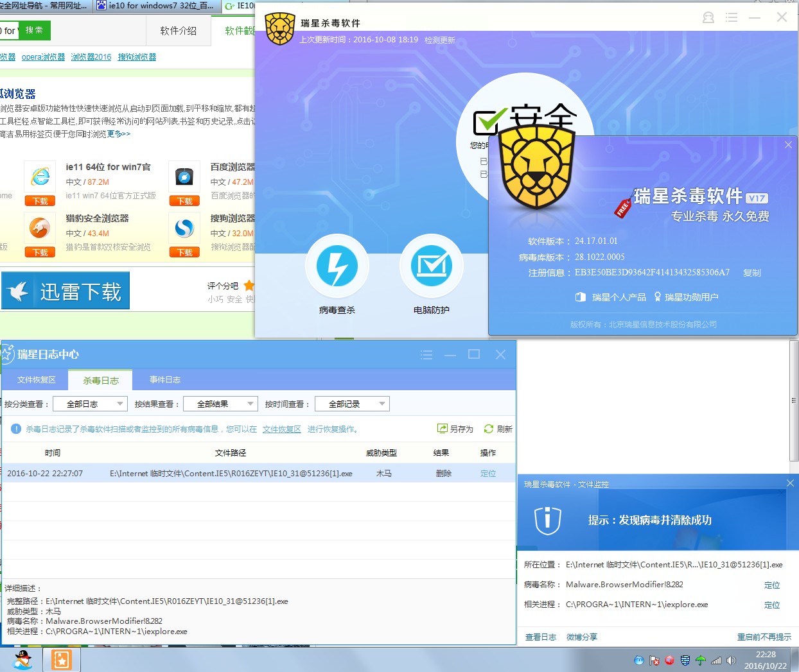799x672 pixels.
Task: Expand the 全部日志 category dropdown
Action: click(x=90, y=404)
